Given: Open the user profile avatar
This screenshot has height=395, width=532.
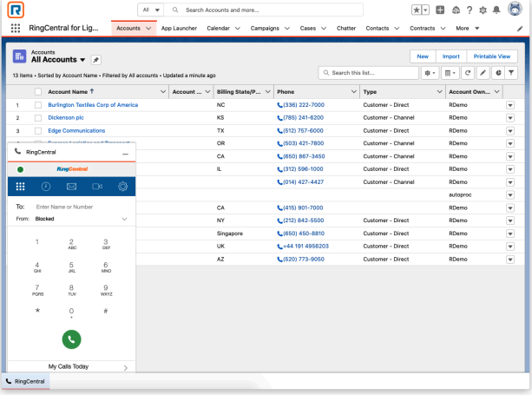Looking at the screenshot, I should 515,9.
